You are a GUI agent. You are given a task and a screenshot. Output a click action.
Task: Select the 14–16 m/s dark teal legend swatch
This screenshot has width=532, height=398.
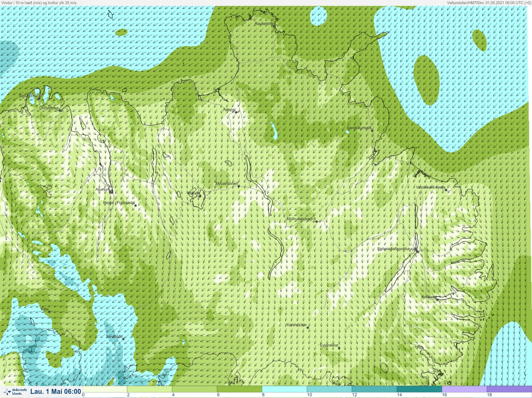tap(419, 389)
